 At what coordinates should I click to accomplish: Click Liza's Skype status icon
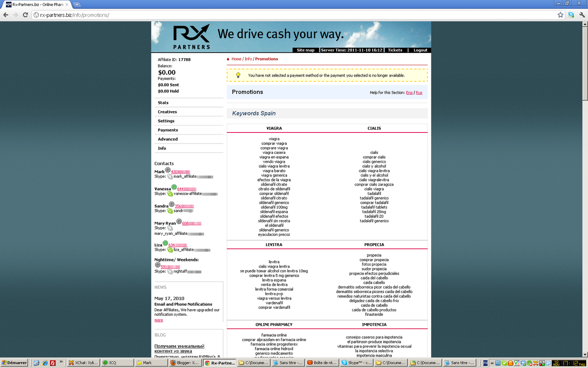click(170, 250)
